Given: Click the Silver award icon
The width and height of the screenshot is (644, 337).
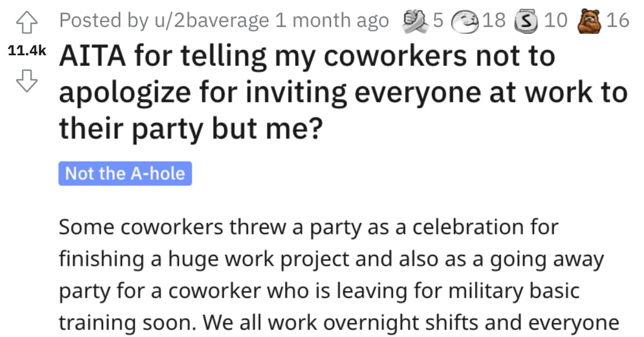Looking at the screenshot, I should coord(525,19).
